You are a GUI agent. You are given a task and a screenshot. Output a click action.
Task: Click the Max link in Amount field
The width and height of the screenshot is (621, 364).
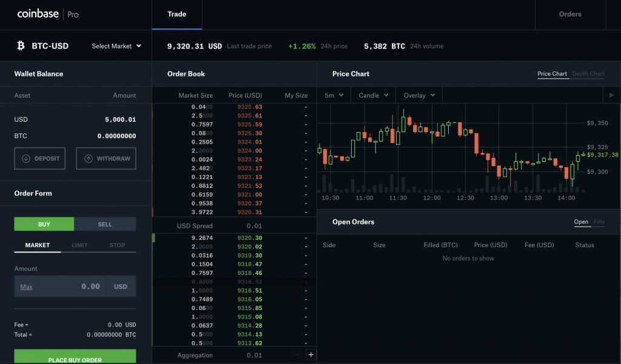26,287
